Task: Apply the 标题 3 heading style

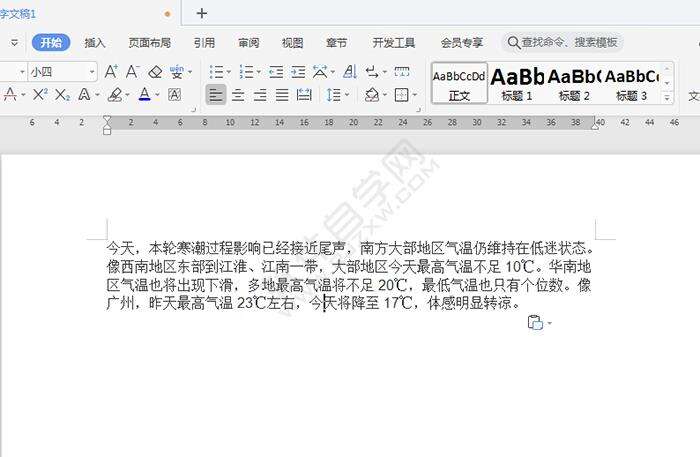Action: pyautogui.click(x=631, y=83)
